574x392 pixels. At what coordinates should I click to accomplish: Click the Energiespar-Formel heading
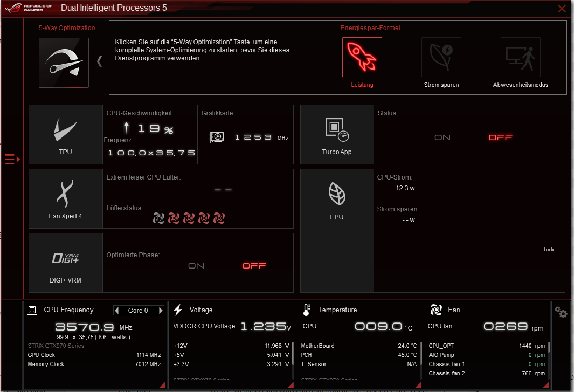click(x=370, y=28)
